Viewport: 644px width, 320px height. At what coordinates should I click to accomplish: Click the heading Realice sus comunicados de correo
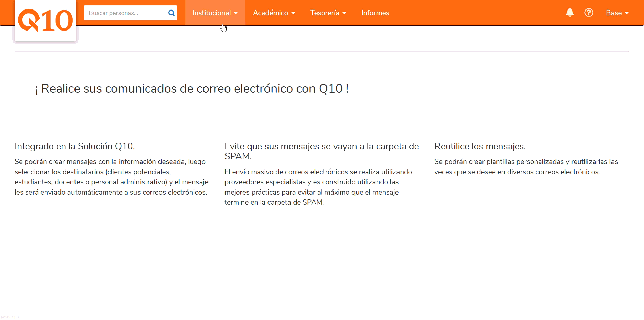pyautogui.click(x=192, y=88)
